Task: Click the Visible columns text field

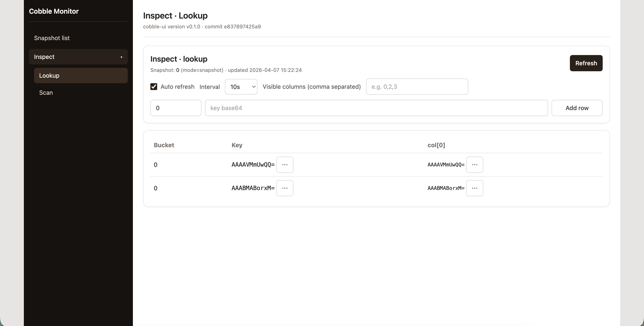Action: (417, 87)
